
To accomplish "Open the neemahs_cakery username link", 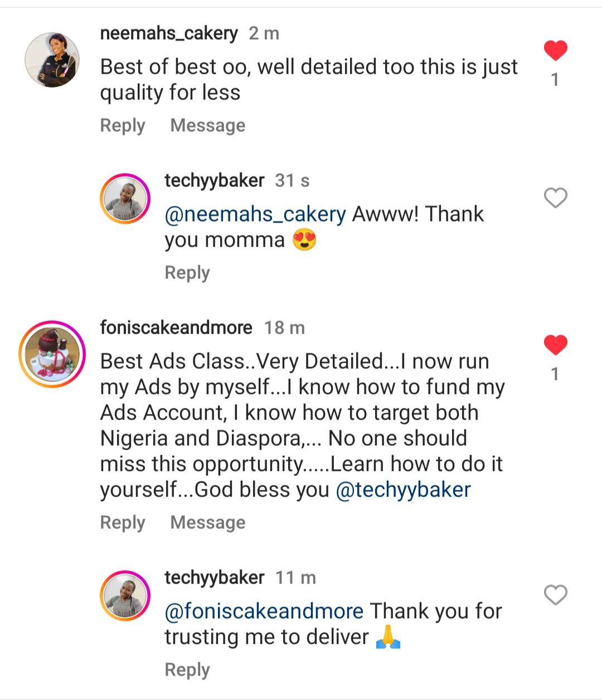I will 169,33.
